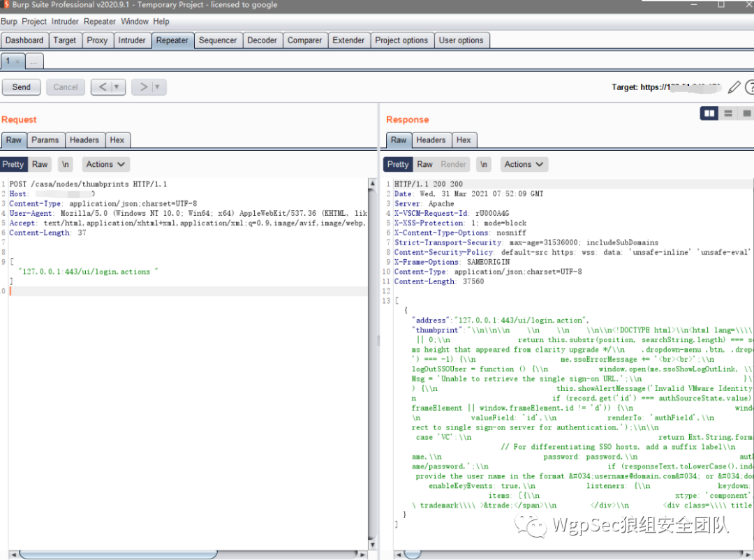This screenshot has width=754, height=560.
Task: Switch to Intruder tool tab
Action: [x=132, y=40]
